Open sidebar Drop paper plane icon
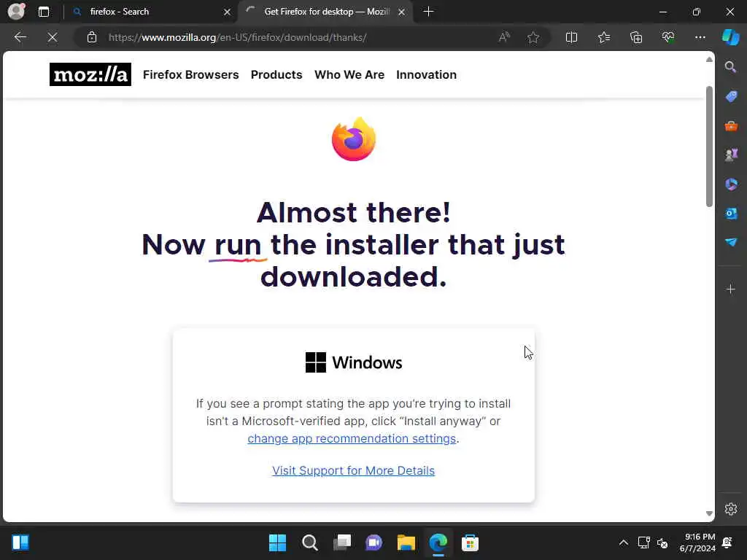Screen dimensions: 747x560 click(731, 242)
